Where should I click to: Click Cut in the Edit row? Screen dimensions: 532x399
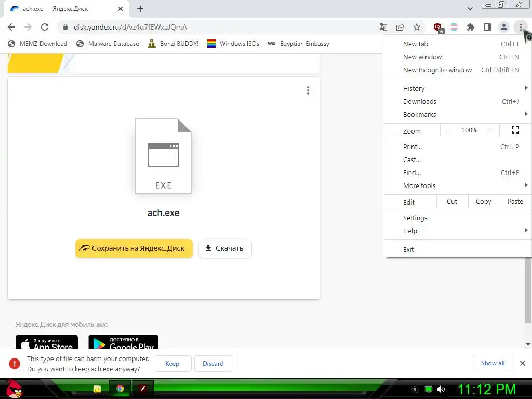click(x=452, y=202)
